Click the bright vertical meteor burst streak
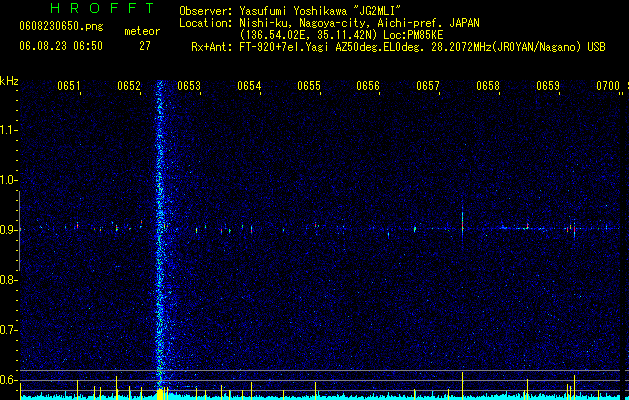 pyautogui.click(x=160, y=235)
